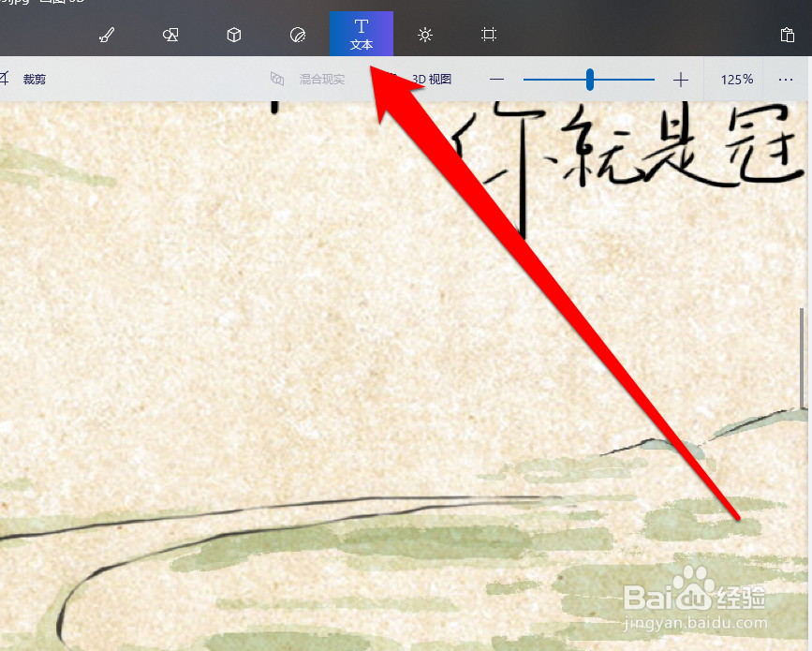Click the zoom slider handle
This screenshot has width=812, height=651.
point(590,80)
